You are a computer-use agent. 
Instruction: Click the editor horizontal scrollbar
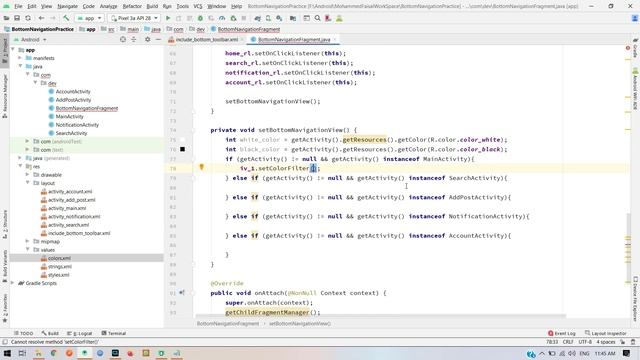point(381,316)
